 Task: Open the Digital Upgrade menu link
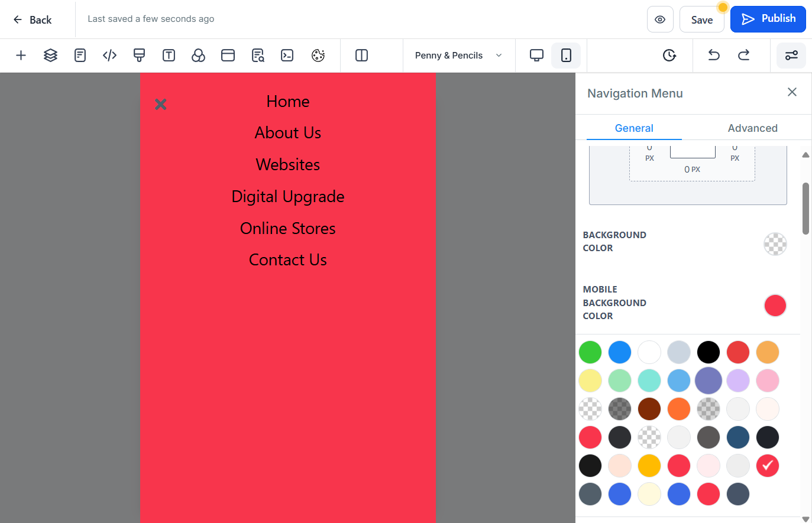click(x=288, y=197)
